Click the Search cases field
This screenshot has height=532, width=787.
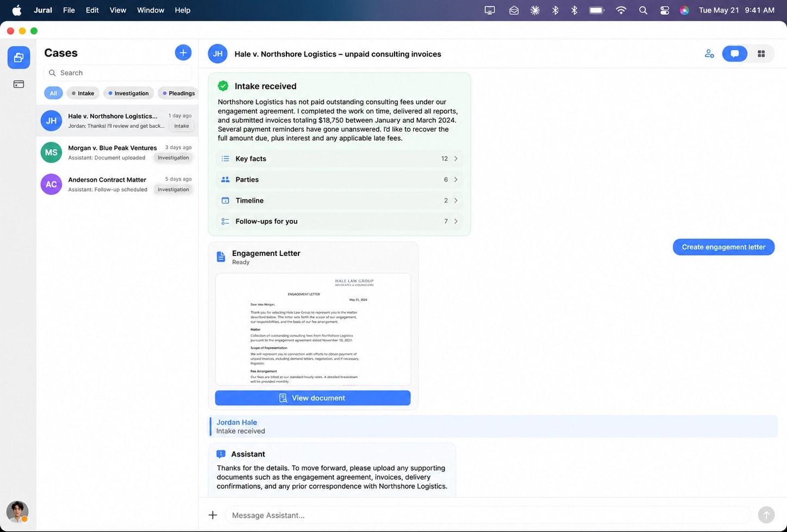point(117,73)
